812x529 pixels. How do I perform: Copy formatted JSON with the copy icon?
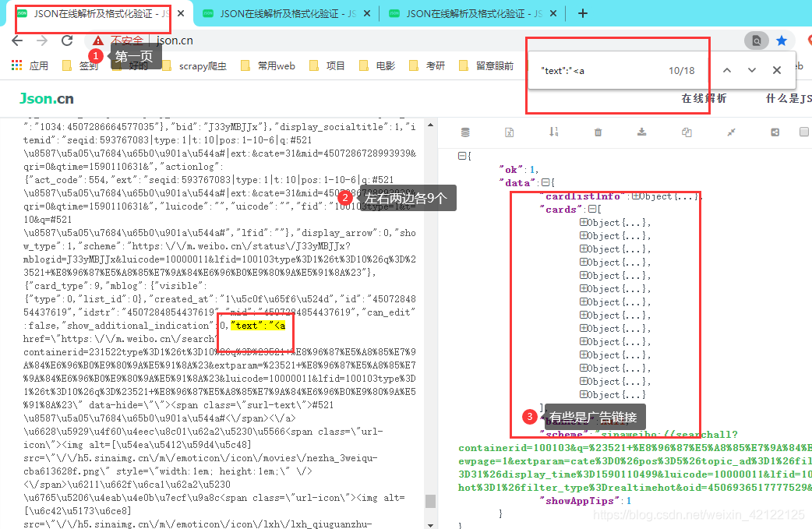click(x=687, y=132)
